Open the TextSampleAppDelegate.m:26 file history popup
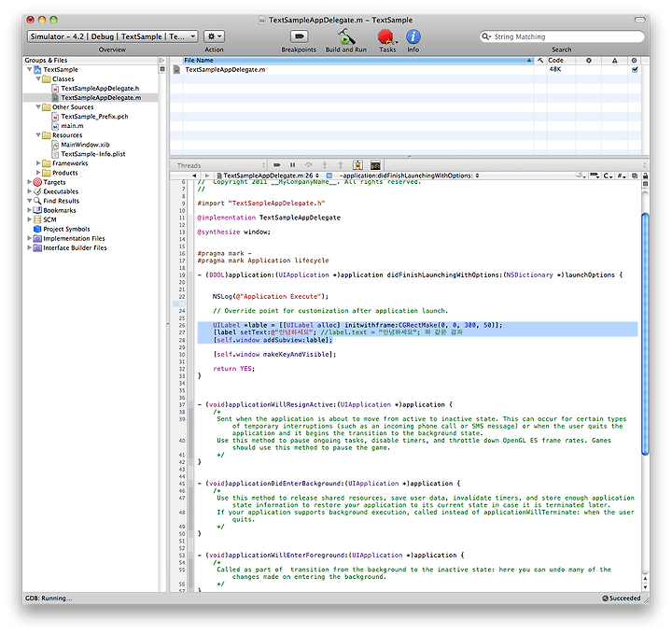 tap(268, 176)
